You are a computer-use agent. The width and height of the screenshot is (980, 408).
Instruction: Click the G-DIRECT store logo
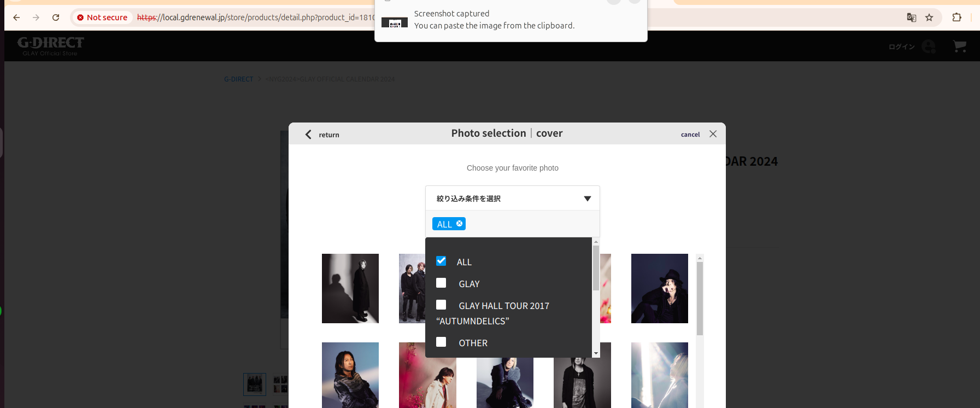tap(50, 46)
